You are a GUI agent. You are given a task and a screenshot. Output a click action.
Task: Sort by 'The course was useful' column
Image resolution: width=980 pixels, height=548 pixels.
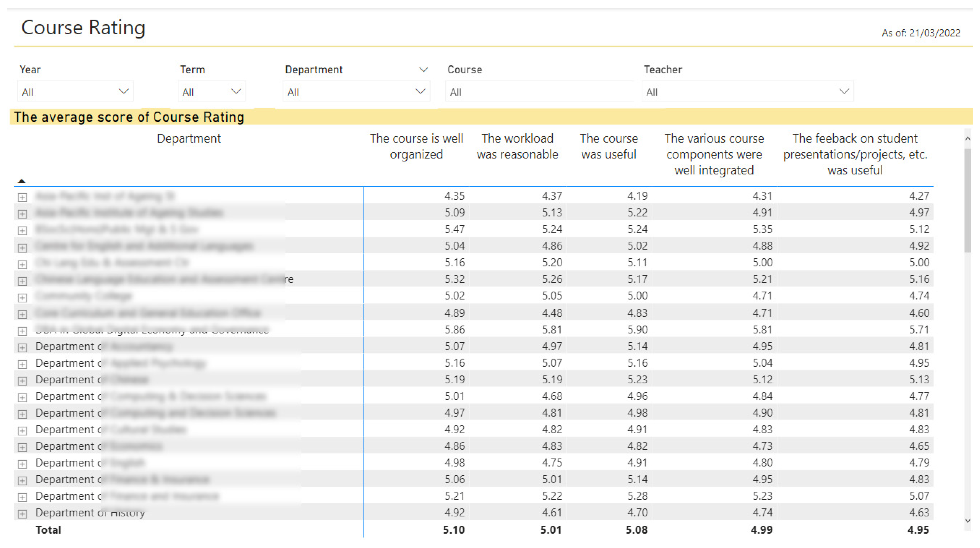coord(608,146)
